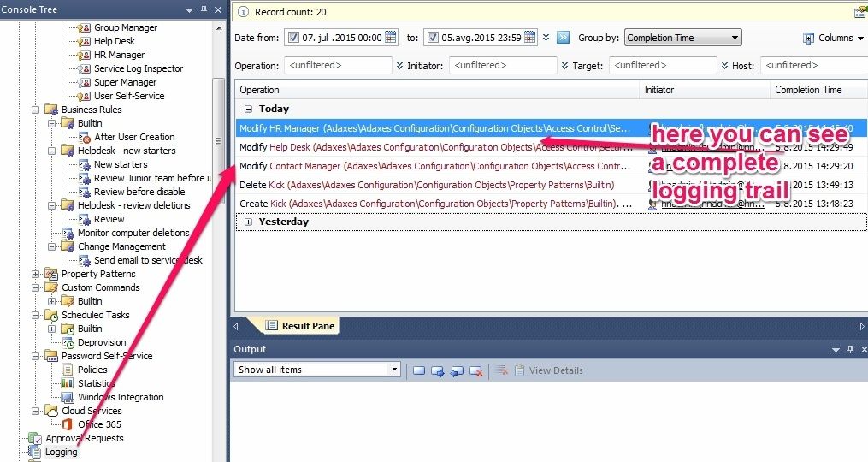This screenshot has width=868, height=462.
Task: Open the Statistics chart icon
Action: (68, 383)
